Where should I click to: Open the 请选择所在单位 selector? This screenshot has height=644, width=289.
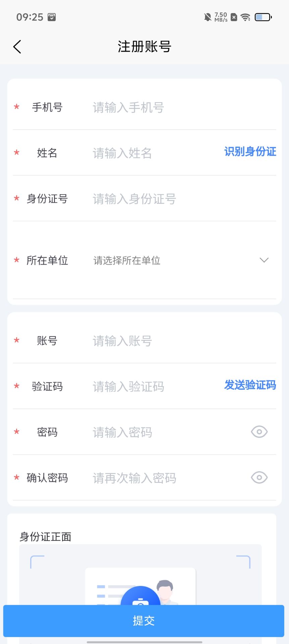click(127, 261)
